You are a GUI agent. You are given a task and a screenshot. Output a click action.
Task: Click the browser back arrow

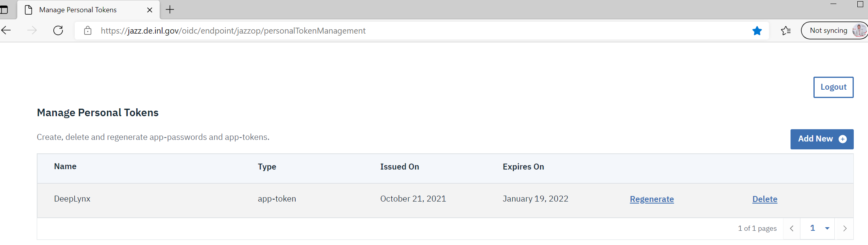pyautogui.click(x=6, y=30)
